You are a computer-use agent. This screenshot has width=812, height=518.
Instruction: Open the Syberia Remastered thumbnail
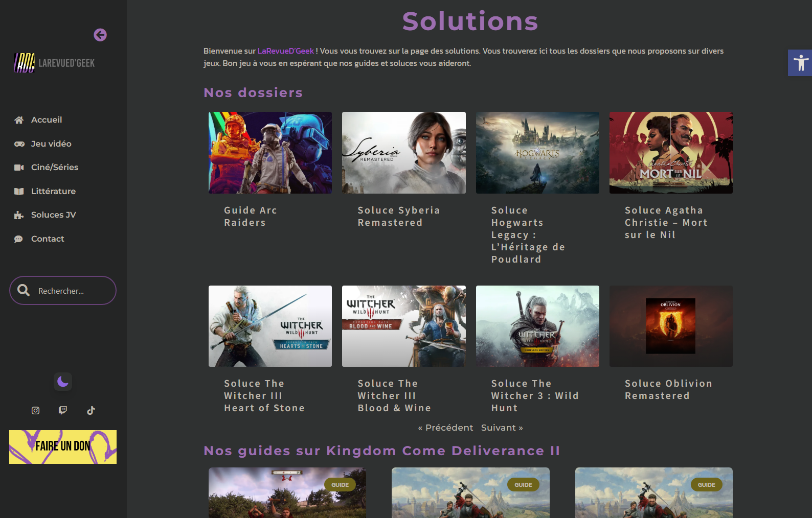403,153
